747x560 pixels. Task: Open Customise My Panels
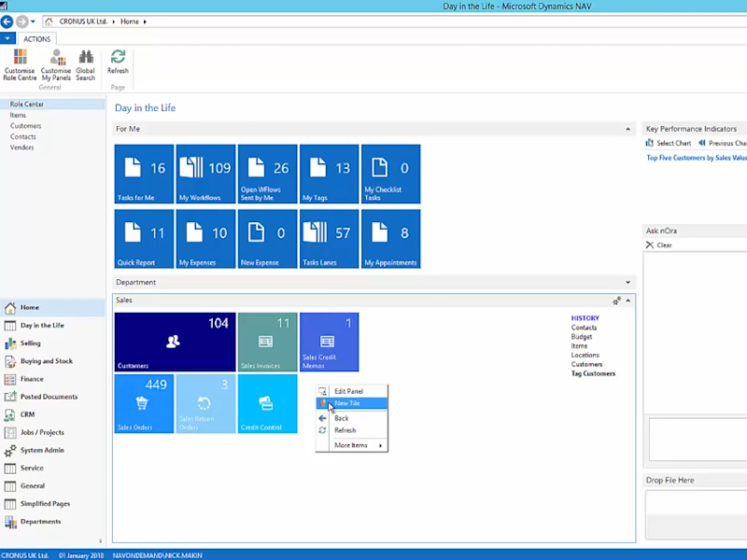56,64
